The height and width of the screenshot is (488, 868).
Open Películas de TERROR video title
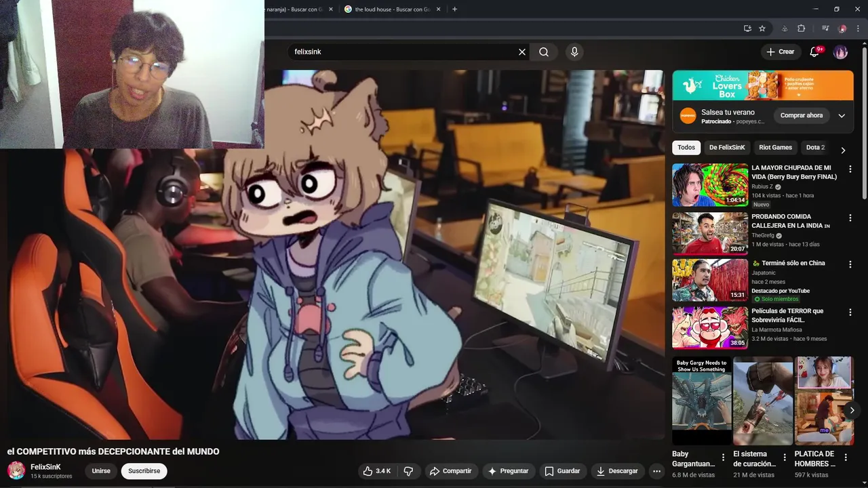tap(787, 315)
